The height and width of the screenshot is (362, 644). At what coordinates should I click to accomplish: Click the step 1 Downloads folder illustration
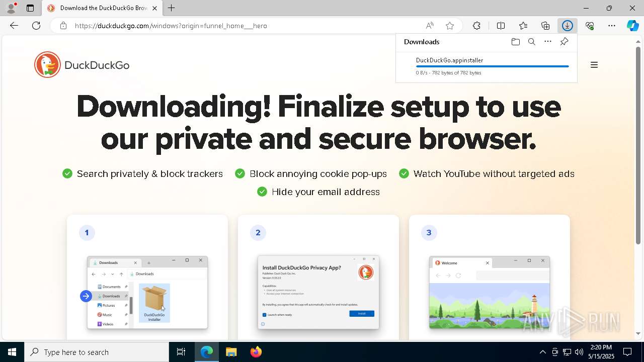tap(147, 292)
